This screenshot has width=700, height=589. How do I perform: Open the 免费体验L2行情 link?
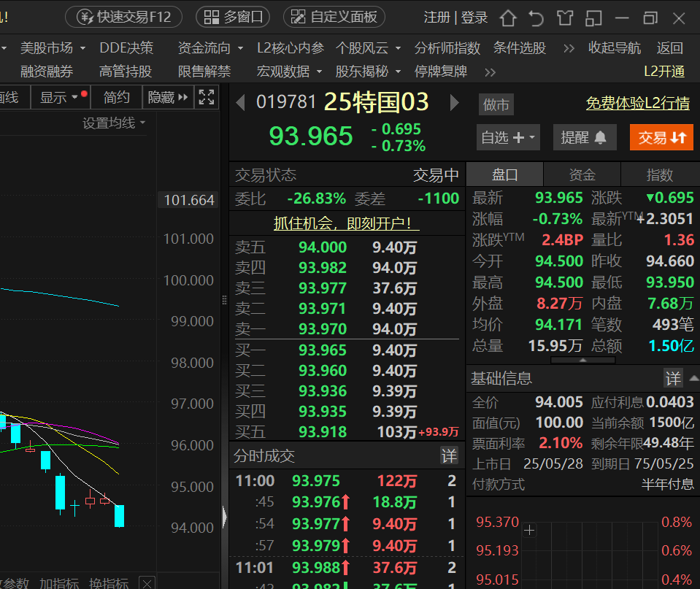(x=637, y=104)
